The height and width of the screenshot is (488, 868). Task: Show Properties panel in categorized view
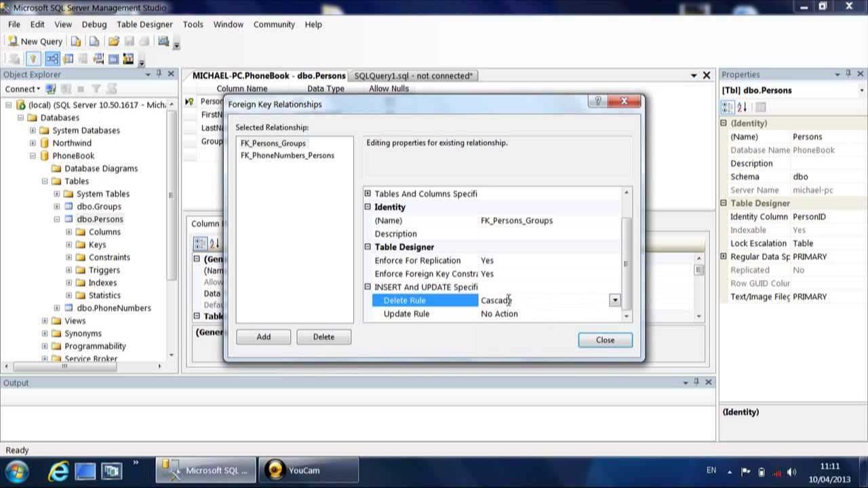pyautogui.click(x=728, y=107)
